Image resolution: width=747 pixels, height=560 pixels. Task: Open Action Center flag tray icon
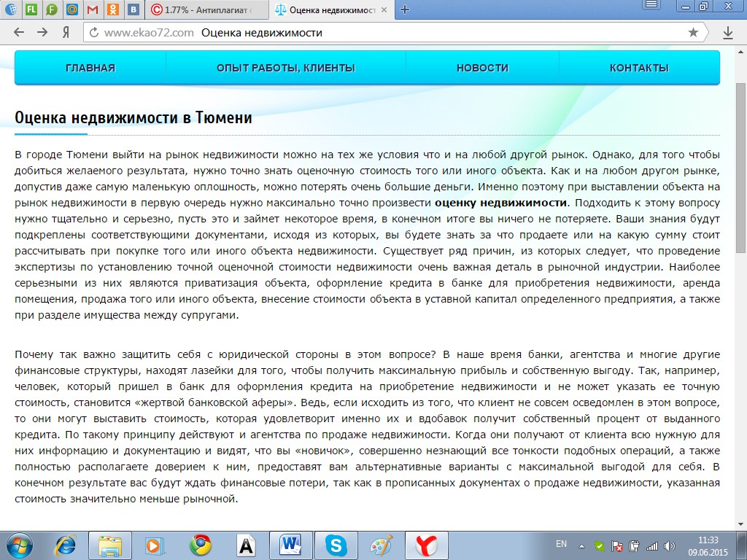click(617, 546)
